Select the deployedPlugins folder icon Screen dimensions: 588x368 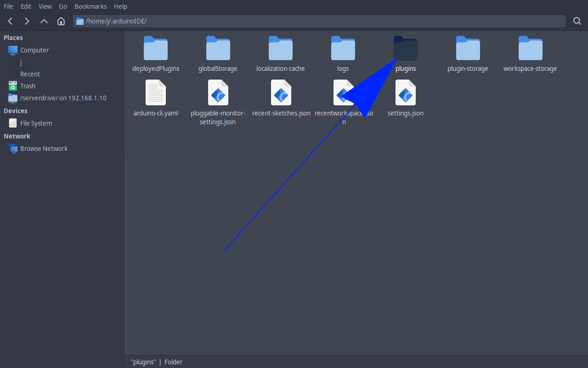(x=156, y=48)
